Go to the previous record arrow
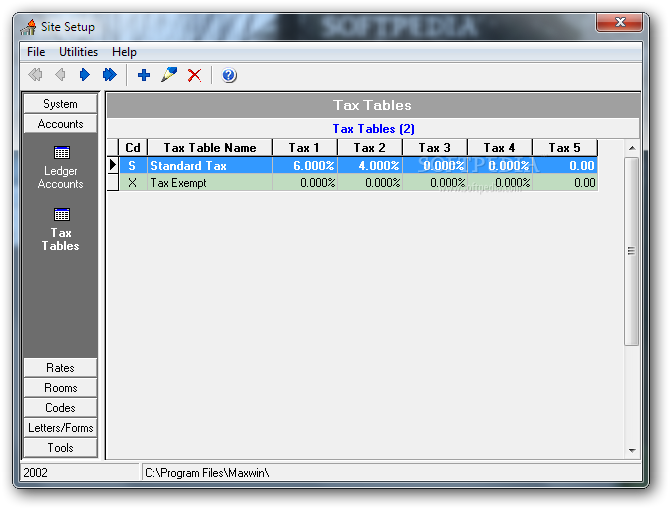Image resolution: width=670 pixels, height=509 pixels. coord(60,75)
